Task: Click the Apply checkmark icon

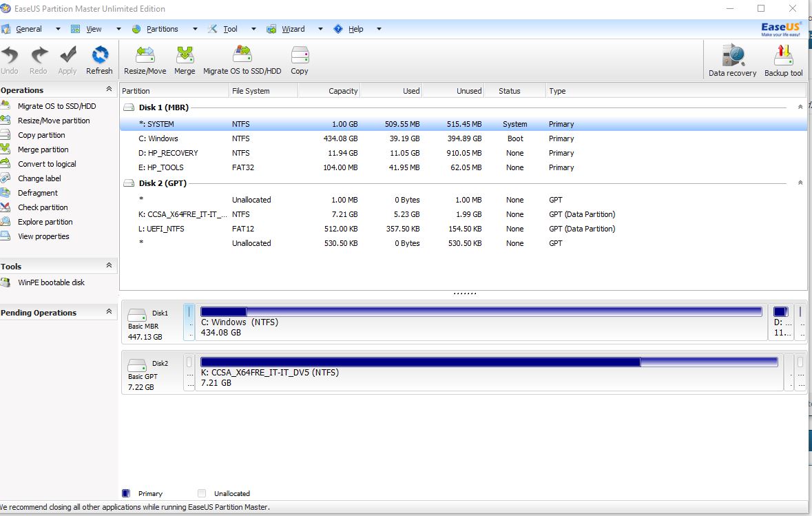Action: point(68,55)
